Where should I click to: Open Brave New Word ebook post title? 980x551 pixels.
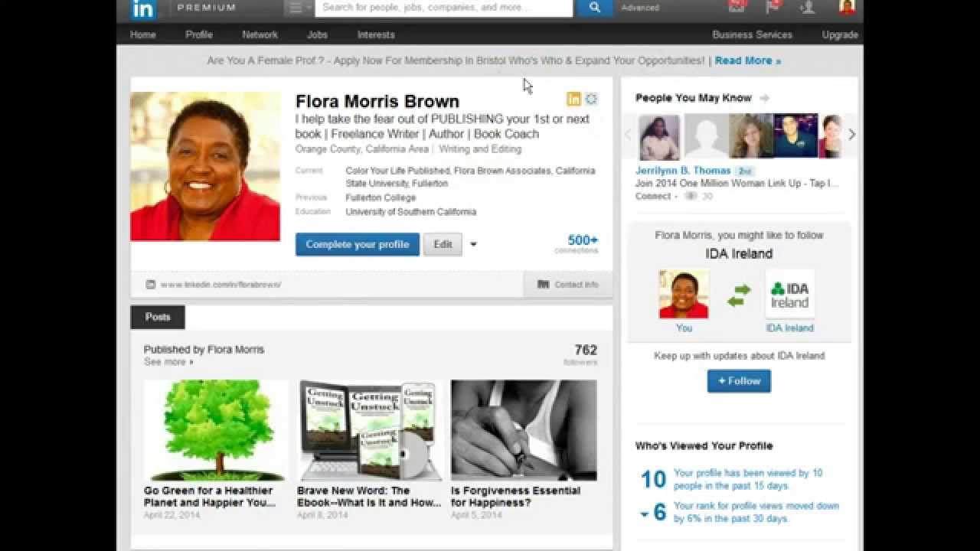click(x=369, y=497)
